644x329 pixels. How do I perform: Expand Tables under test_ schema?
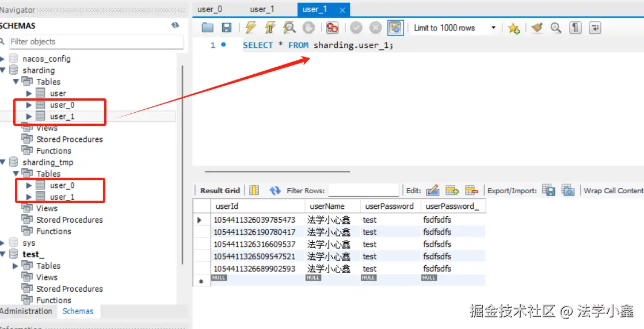tap(16, 266)
